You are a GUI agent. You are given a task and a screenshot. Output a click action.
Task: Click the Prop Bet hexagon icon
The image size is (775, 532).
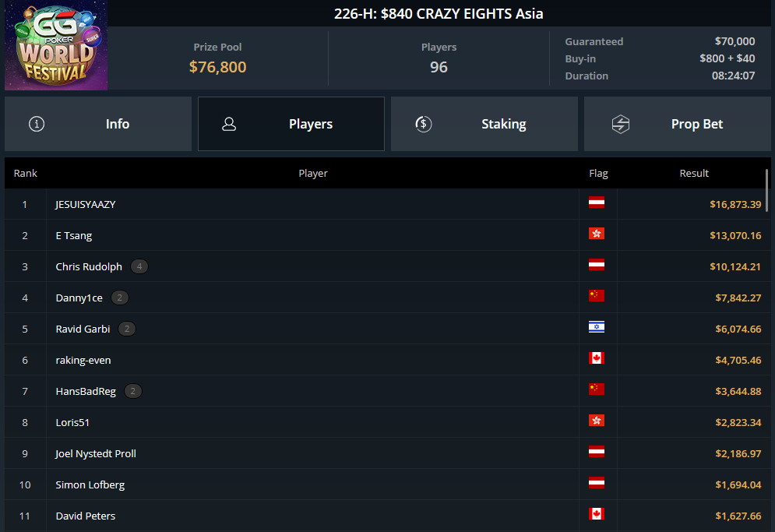[x=620, y=124]
